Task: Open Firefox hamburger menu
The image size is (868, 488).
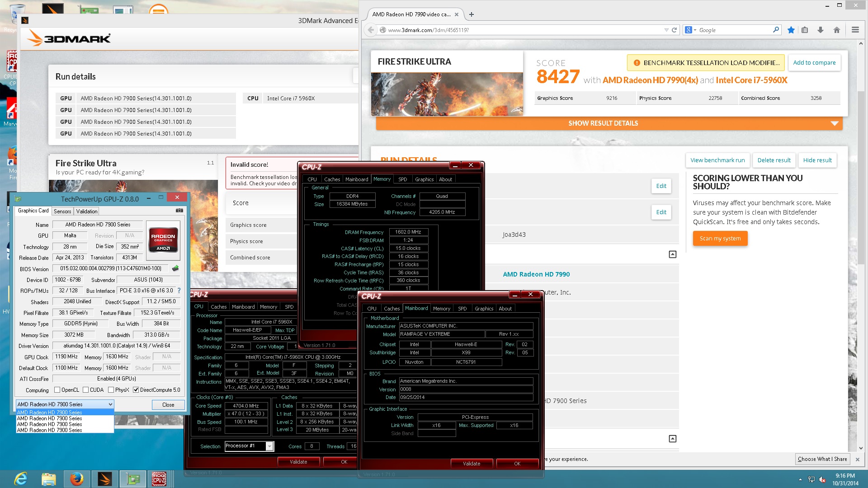Action: point(855,30)
